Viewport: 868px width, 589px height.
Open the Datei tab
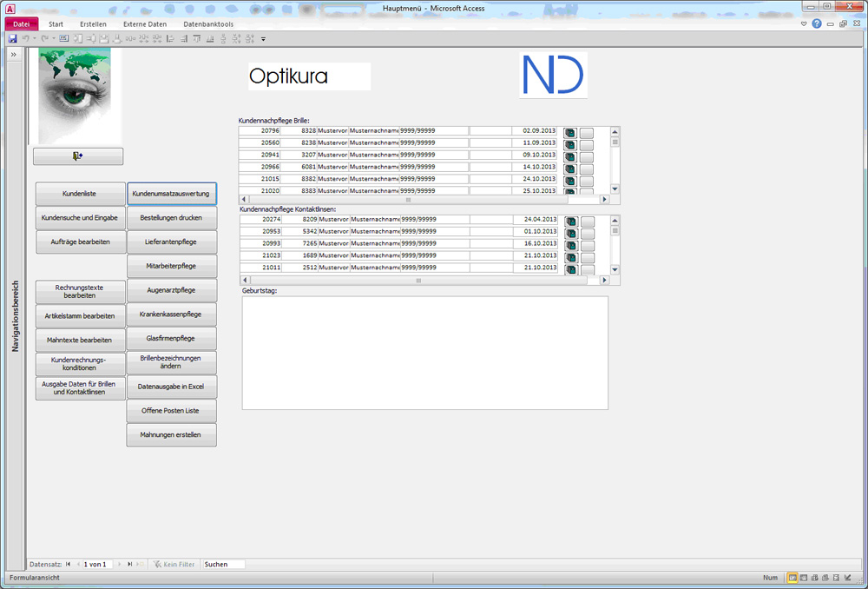(x=21, y=23)
